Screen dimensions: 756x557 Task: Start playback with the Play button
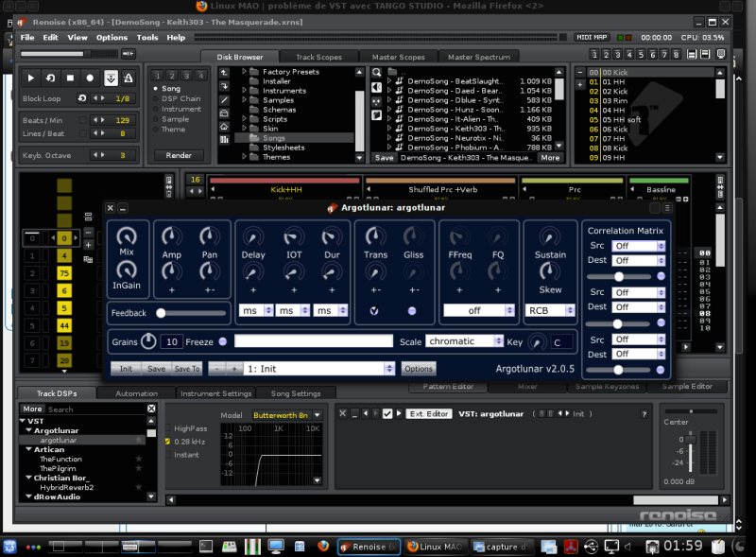(31, 78)
